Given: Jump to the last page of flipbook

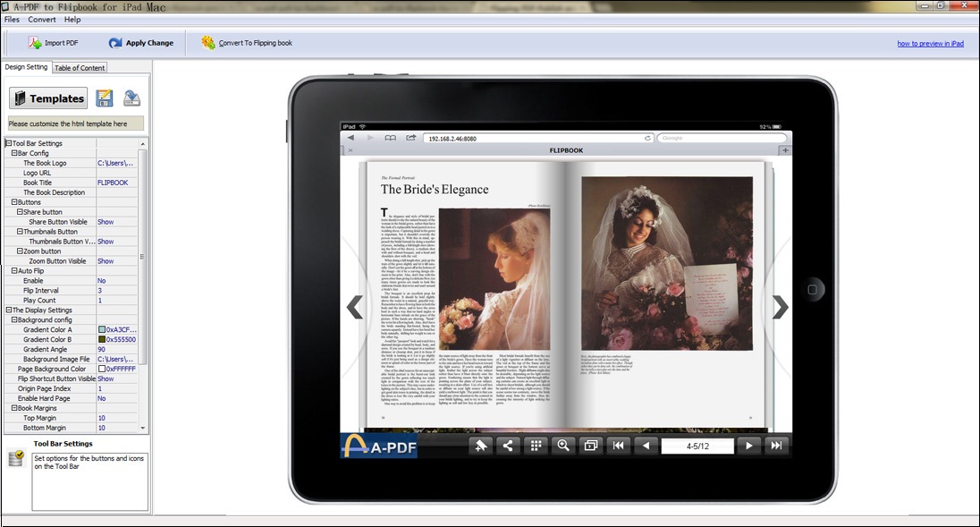Looking at the screenshot, I should point(776,446).
